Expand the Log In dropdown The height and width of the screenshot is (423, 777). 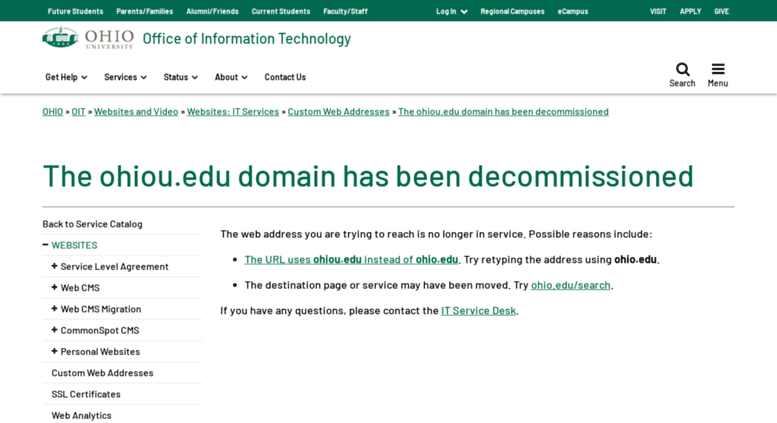click(x=451, y=11)
